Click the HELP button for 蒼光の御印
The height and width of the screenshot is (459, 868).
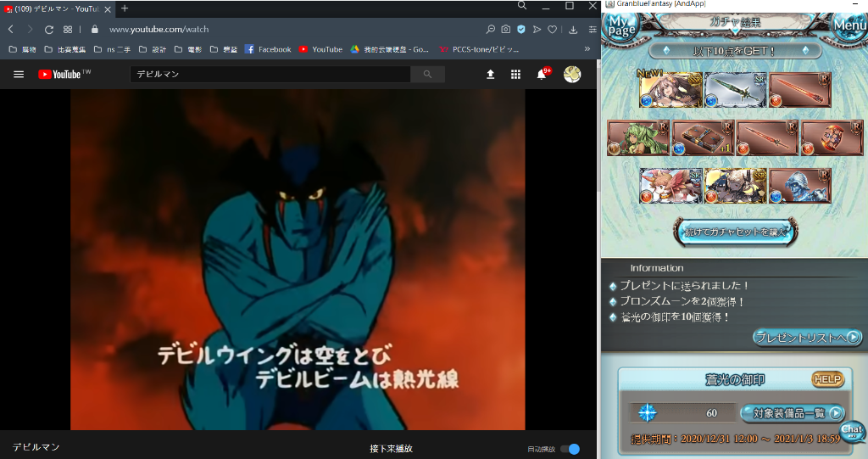[827, 379]
